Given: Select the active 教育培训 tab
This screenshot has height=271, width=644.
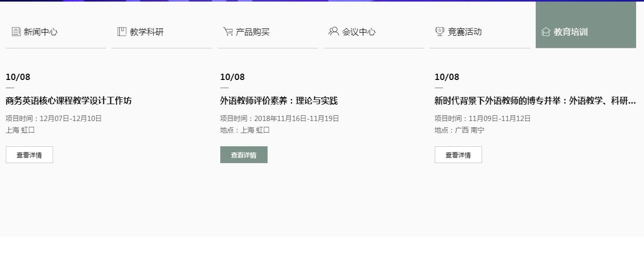Looking at the screenshot, I should click(x=586, y=25).
